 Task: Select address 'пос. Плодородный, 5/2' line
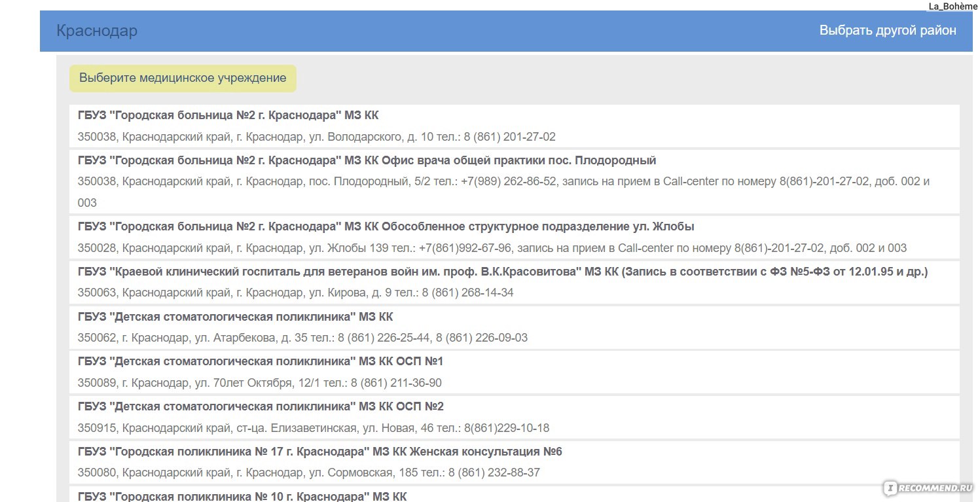tap(503, 192)
